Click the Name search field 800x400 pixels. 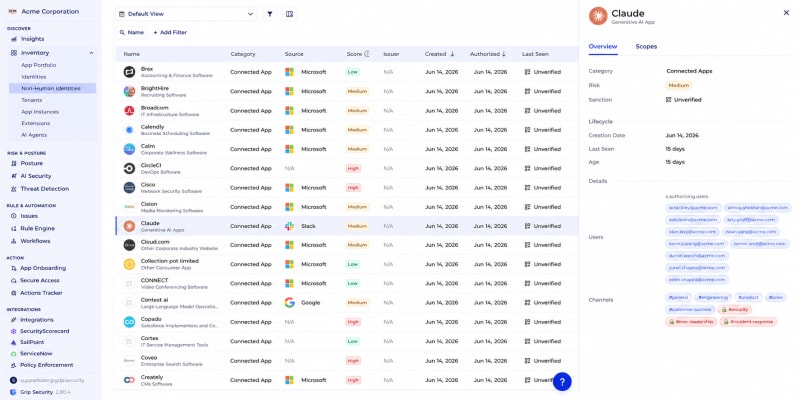pos(132,33)
